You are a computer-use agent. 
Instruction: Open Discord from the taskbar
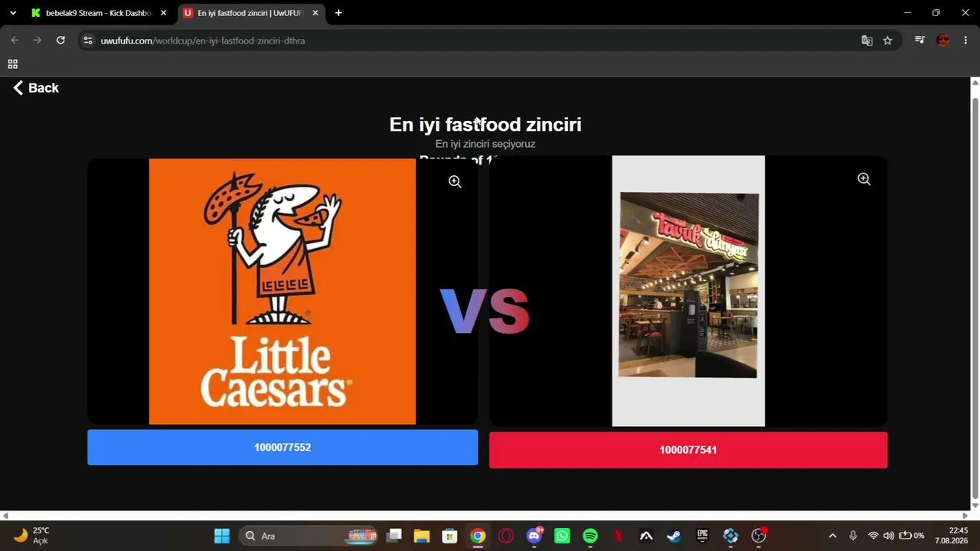pyautogui.click(x=534, y=536)
